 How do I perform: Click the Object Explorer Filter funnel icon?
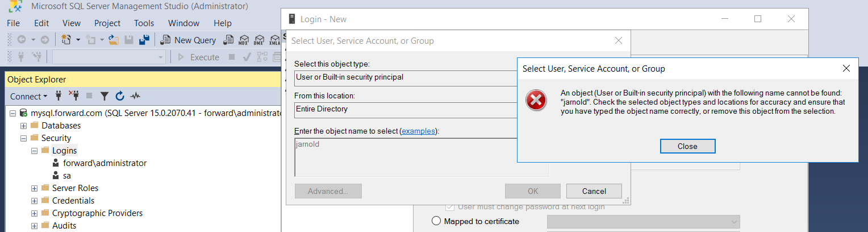[105, 96]
